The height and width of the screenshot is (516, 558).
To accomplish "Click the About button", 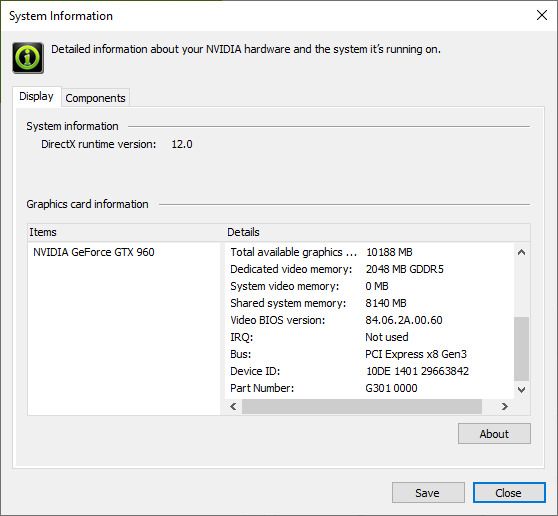I will click(494, 434).
